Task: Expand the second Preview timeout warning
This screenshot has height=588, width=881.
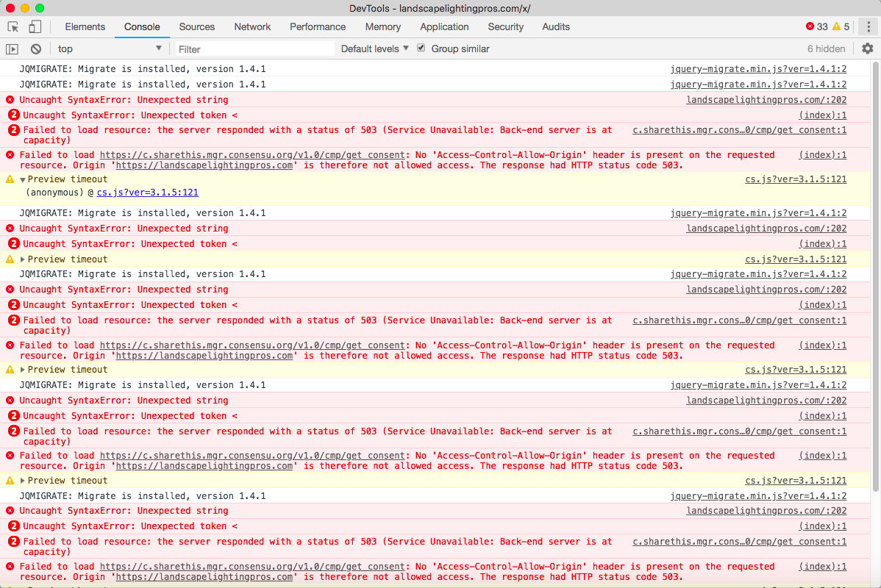Action: tap(23, 259)
